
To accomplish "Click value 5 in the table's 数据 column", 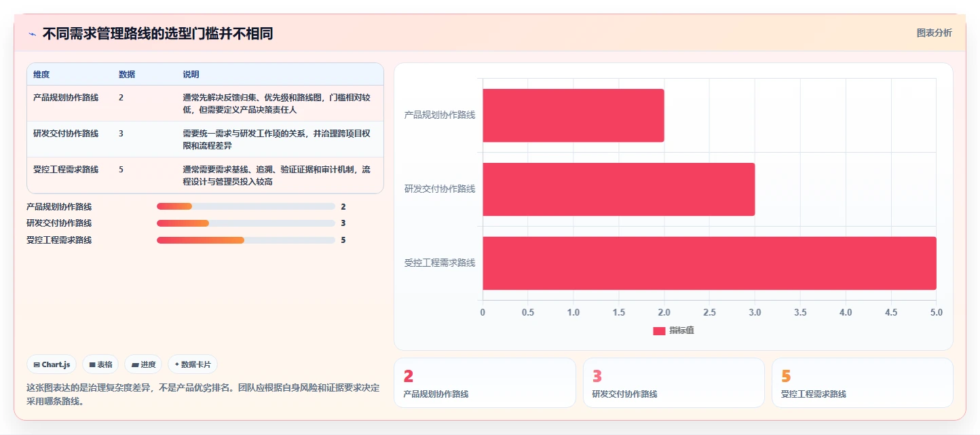I will point(121,170).
